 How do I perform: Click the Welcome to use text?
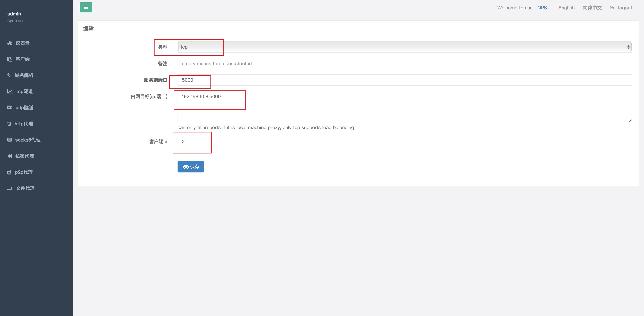point(515,8)
